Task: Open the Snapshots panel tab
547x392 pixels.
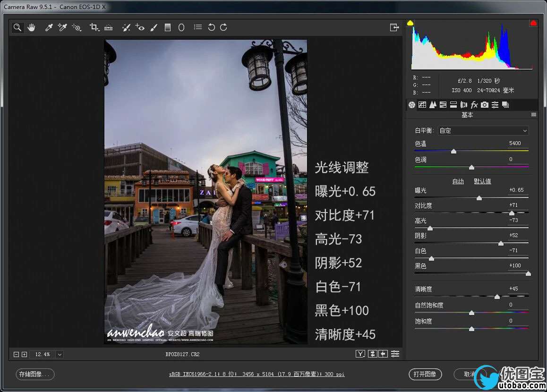Action: pos(505,105)
